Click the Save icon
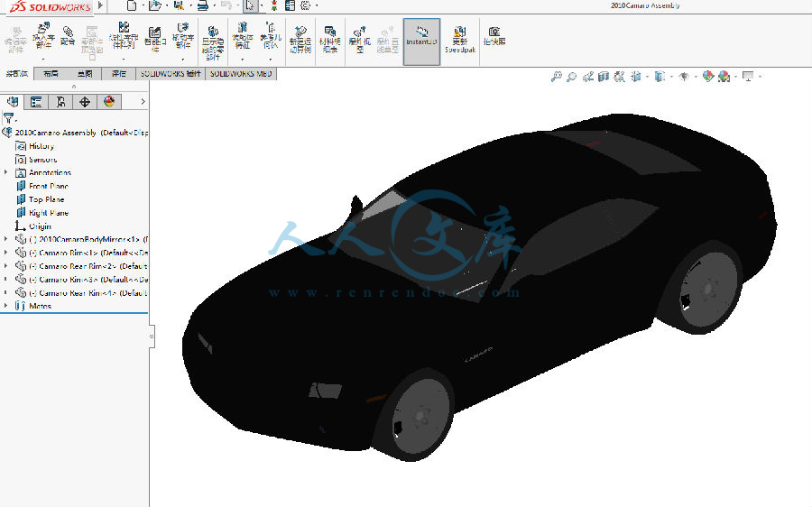 [x=179, y=5]
